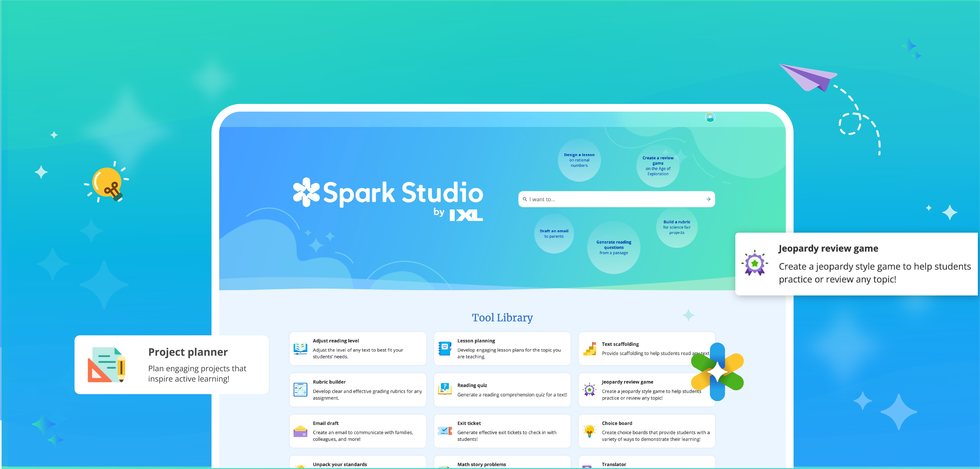This screenshot has height=469, width=980.
Task: Select 'Create a review game' suggestion bubble
Action: coord(658,166)
